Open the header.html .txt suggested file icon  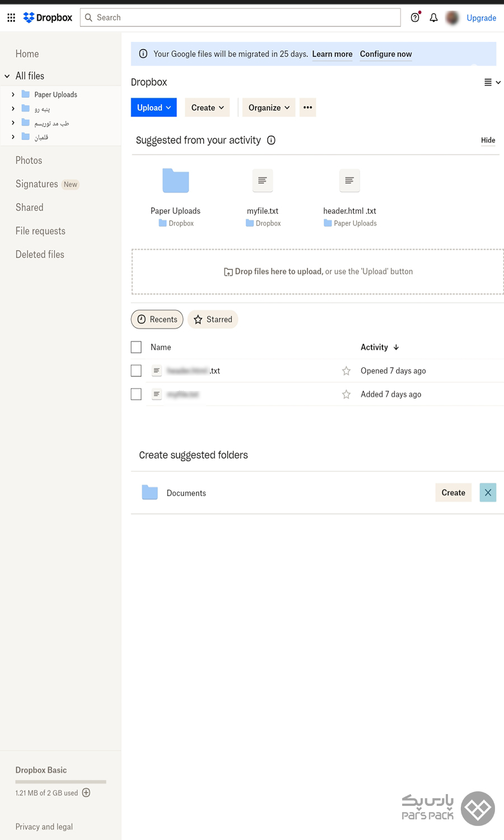click(349, 180)
